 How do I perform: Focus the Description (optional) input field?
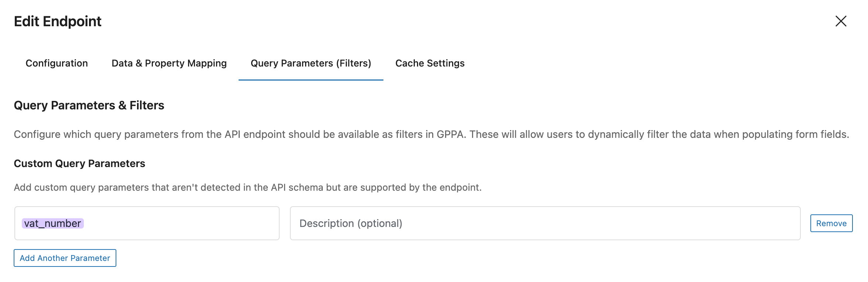click(545, 223)
